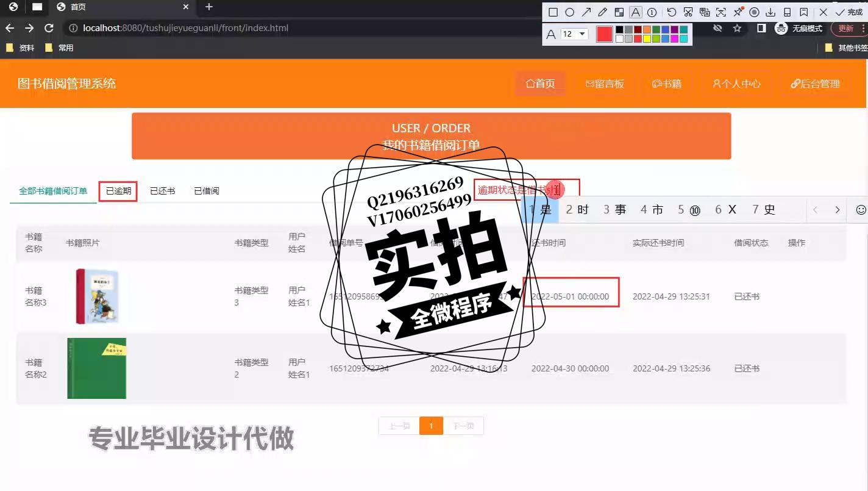The image size is (868, 491).
Task: Pick the black color swatch
Action: pyautogui.click(x=619, y=29)
